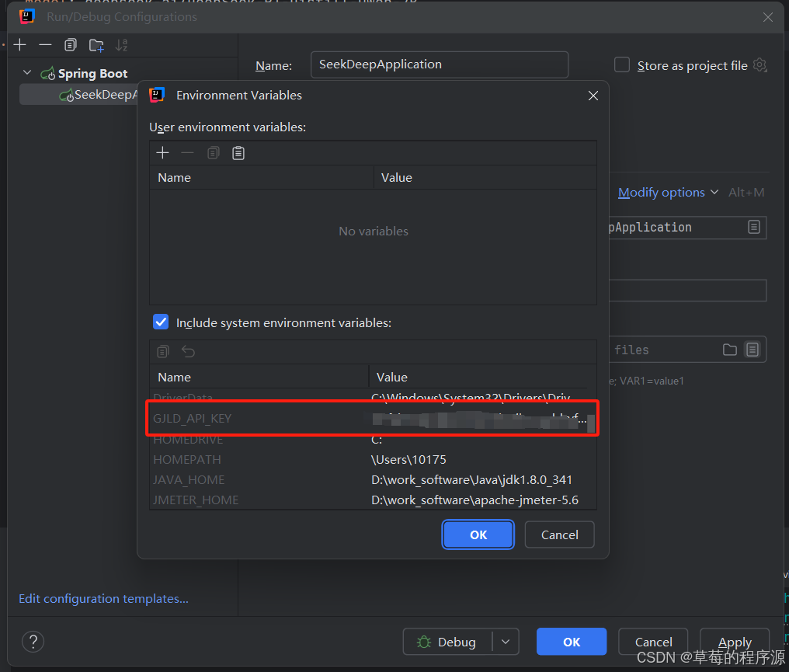Collapse the Spring Boot configuration group
The width and height of the screenshot is (789, 672).
point(27,72)
